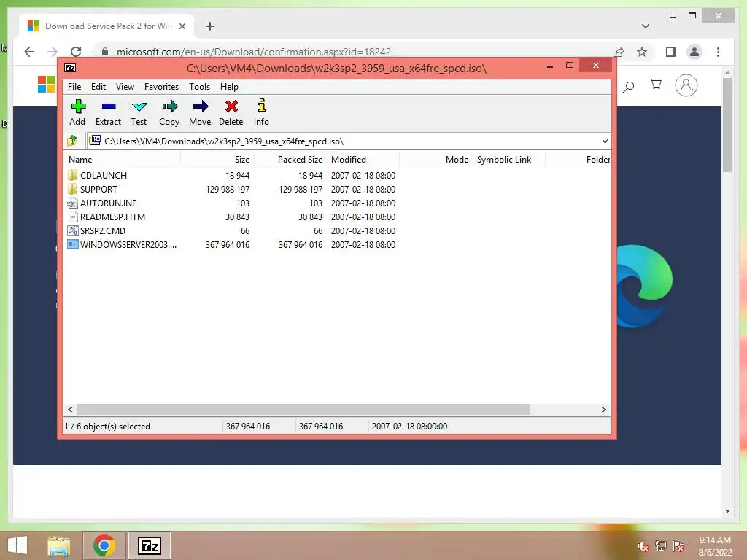Select the WINDOWSSERVER2003 executable icon
The height and width of the screenshot is (560, 747).
(x=72, y=244)
